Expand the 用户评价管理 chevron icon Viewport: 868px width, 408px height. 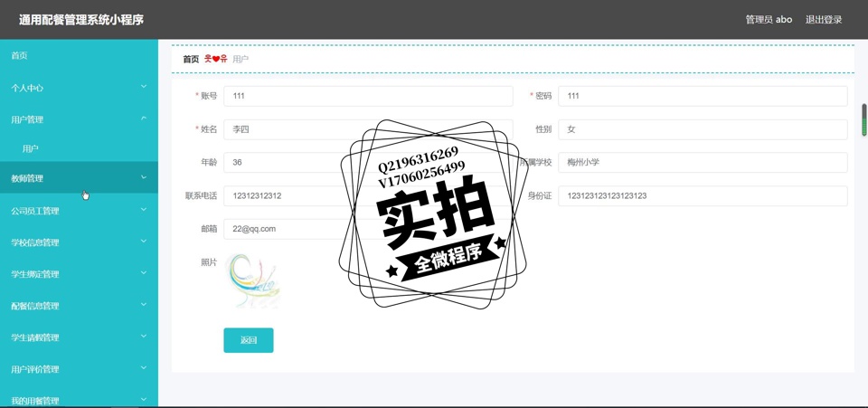(x=144, y=368)
